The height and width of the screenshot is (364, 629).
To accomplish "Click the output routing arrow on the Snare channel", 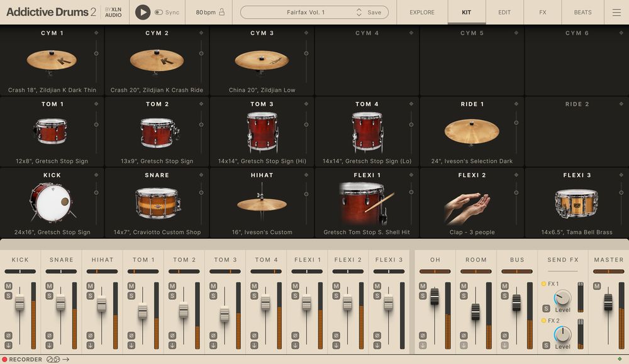I will (x=49, y=344).
